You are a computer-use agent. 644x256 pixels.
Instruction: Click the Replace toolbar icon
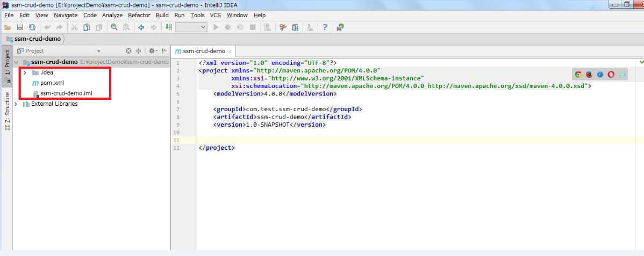click(x=126, y=27)
